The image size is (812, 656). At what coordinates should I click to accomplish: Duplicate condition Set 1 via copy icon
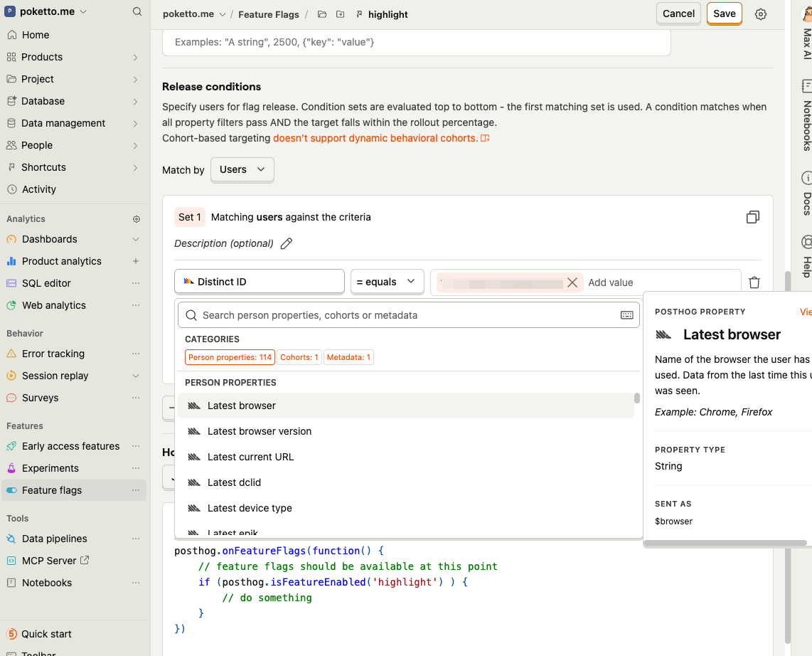(753, 217)
